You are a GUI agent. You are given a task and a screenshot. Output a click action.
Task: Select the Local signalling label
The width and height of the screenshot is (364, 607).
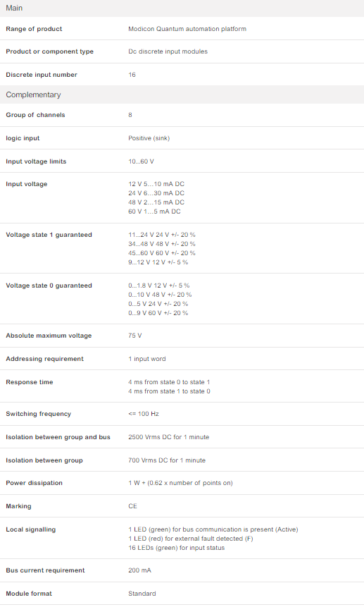click(31, 529)
